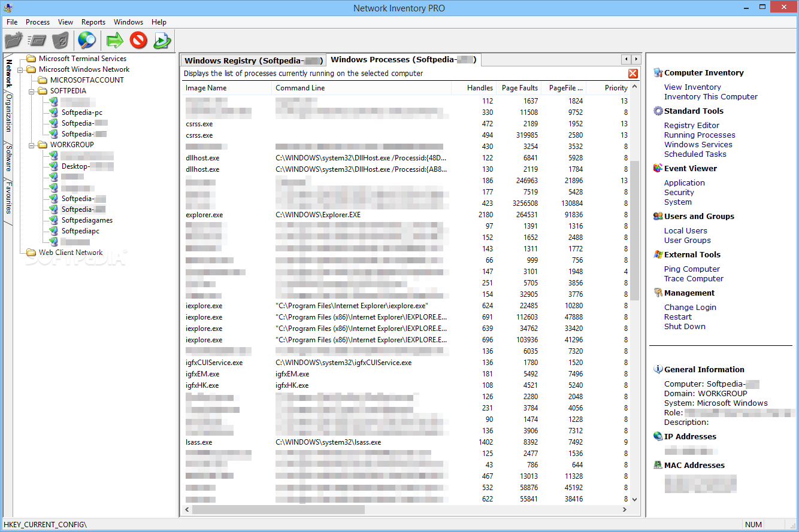Open the View Inventory link
Image resolution: width=799 pixels, height=532 pixels.
point(692,87)
